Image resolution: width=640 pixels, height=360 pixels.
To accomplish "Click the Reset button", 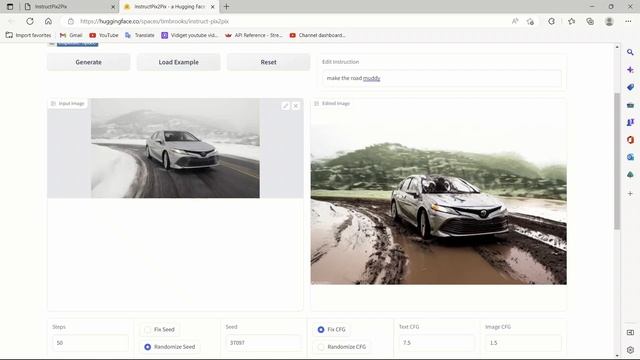I will [269, 62].
